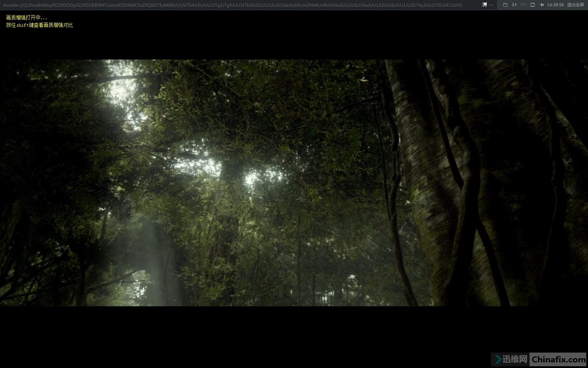
Task: Switch playback speed to 1.5x
Action: pos(523,5)
